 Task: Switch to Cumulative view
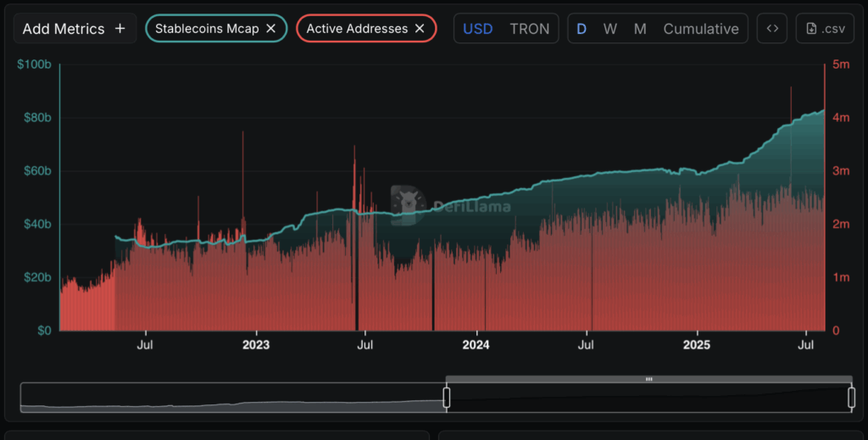click(x=701, y=29)
